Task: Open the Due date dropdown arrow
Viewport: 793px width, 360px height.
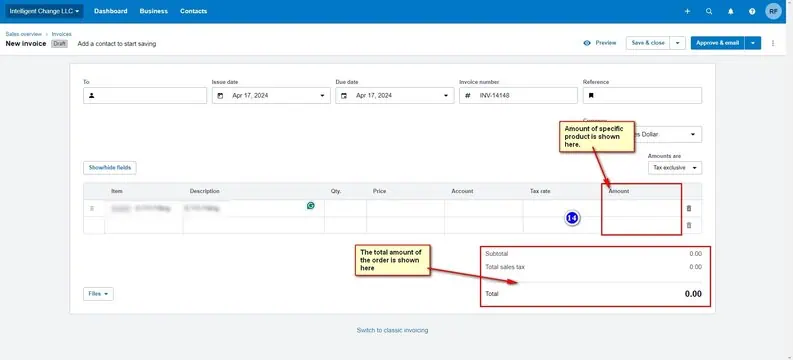Action: click(446, 96)
